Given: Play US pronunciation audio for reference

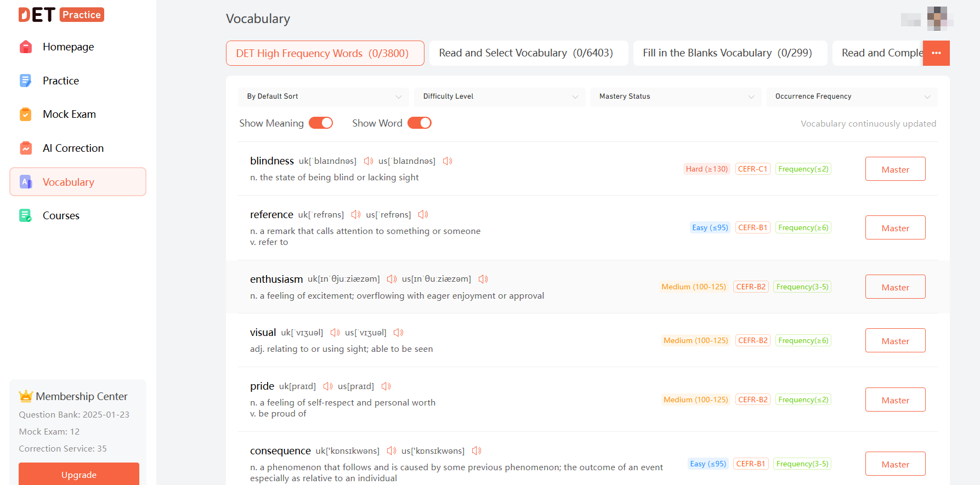Looking at the screenshot, I should [423, 215].
